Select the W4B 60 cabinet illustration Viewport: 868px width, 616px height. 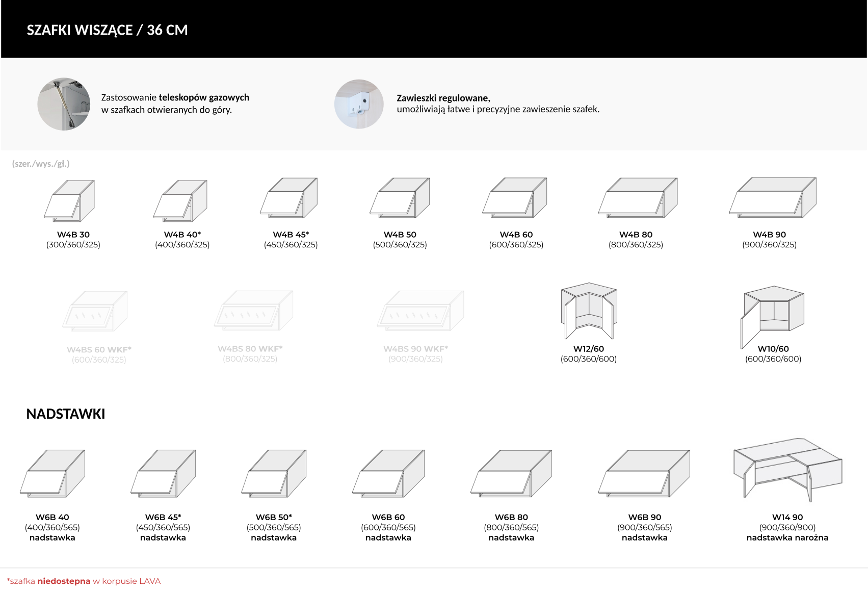[x=515, y=198]
